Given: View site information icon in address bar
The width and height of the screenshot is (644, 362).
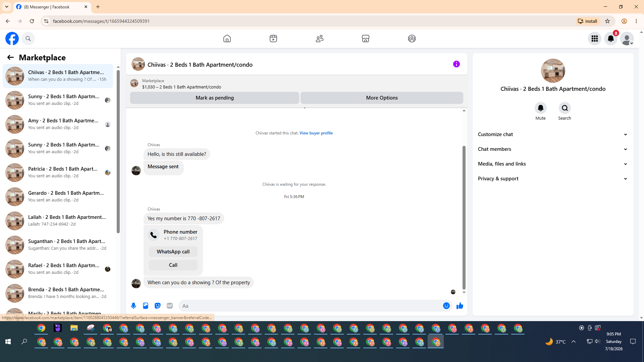Looking at the screenshot, I should point(46,21).
